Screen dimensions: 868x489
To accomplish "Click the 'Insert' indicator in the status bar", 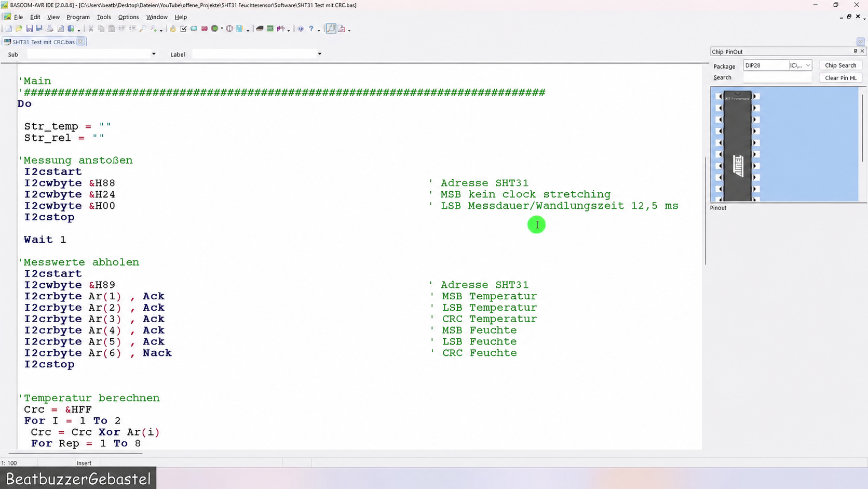I will click(84, 463).
